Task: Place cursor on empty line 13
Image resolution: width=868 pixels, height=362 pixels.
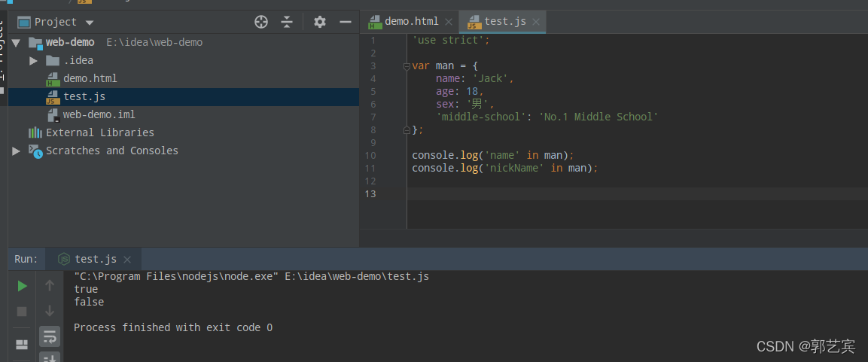Action: (637, 193)
